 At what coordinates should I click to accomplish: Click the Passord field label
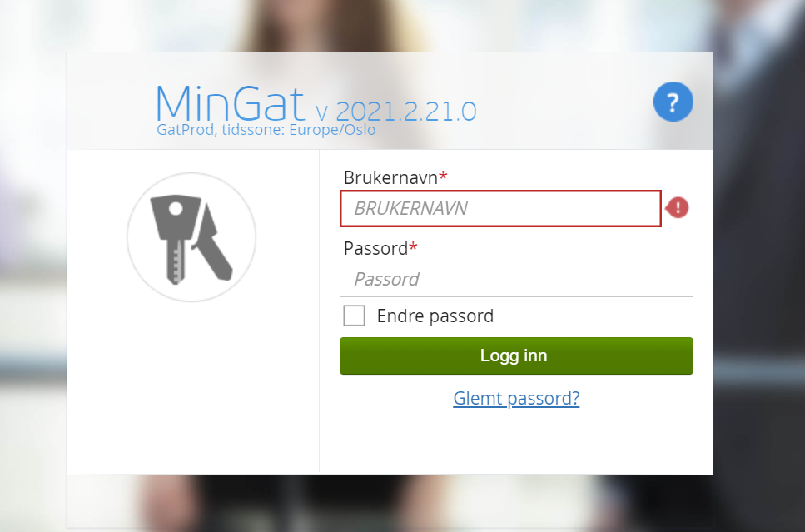tap(375, 249)
